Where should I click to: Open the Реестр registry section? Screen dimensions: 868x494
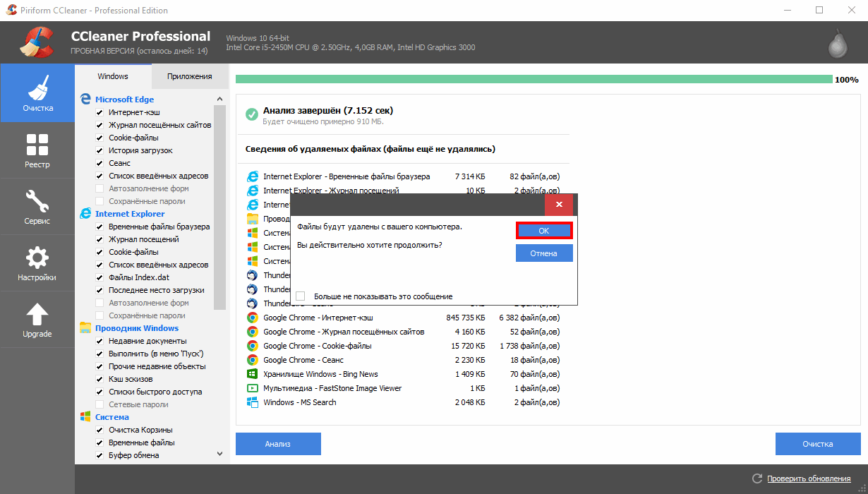(37, 150)
